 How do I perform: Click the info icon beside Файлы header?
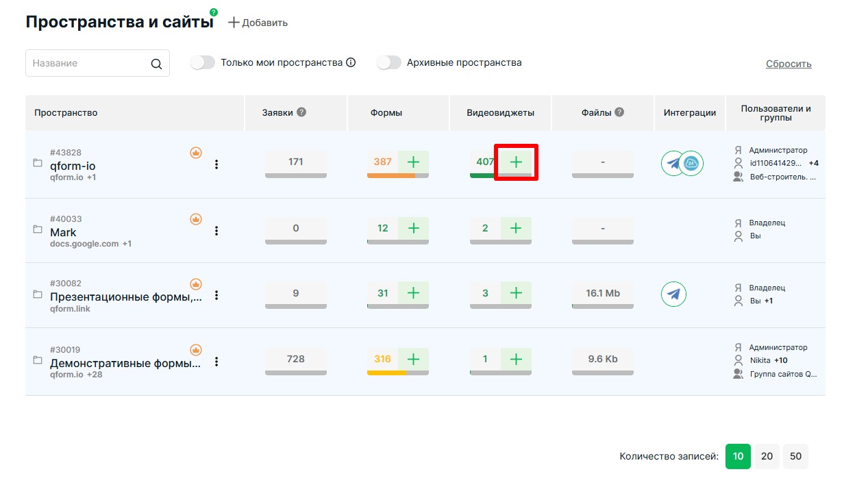(619, 112)
